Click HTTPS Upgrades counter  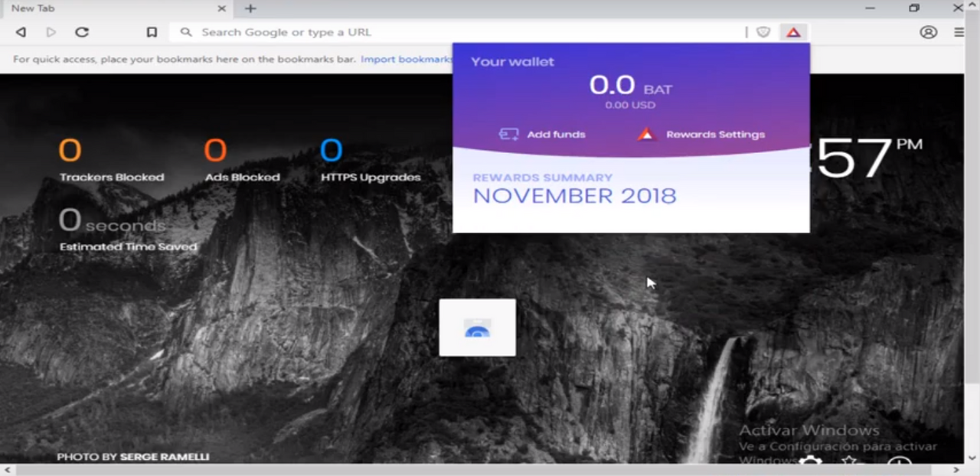pyautogui.click(x=371, y=161)
